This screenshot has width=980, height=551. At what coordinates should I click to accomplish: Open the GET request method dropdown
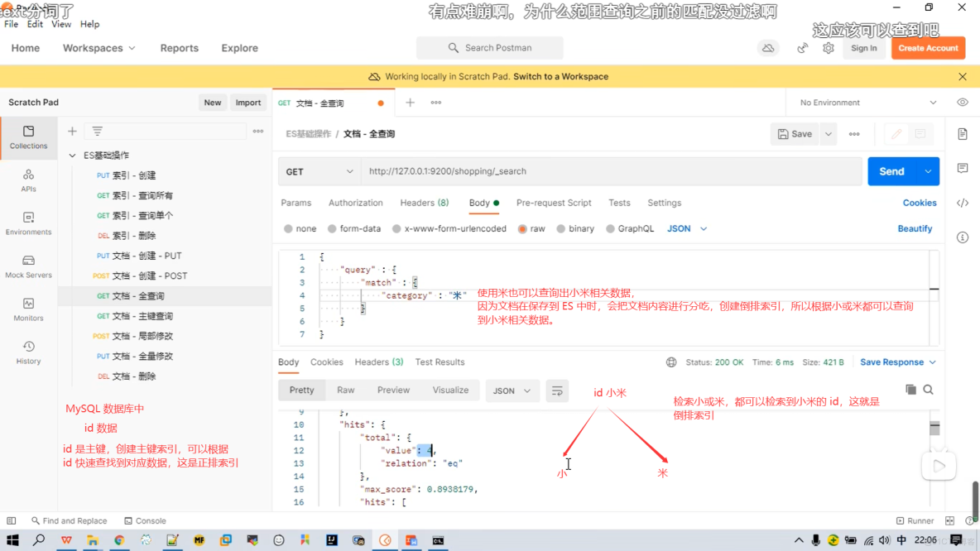(319, 171)
